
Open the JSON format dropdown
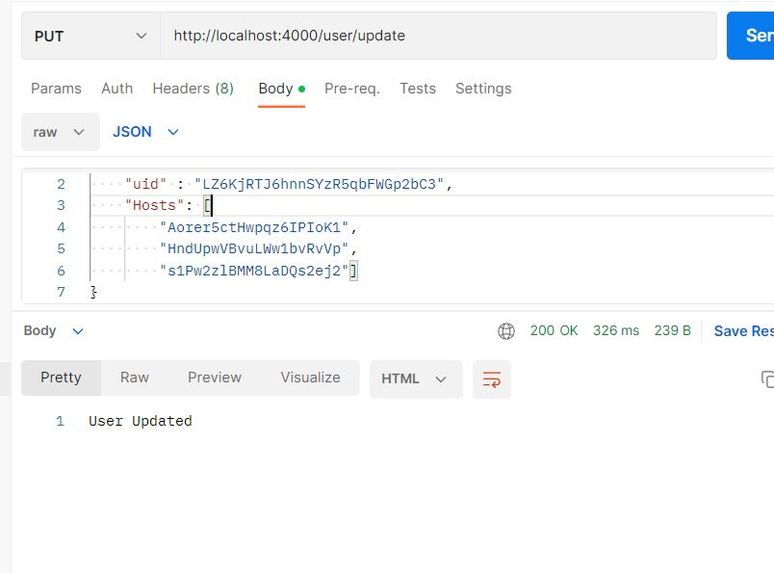(x=145, y=132)
